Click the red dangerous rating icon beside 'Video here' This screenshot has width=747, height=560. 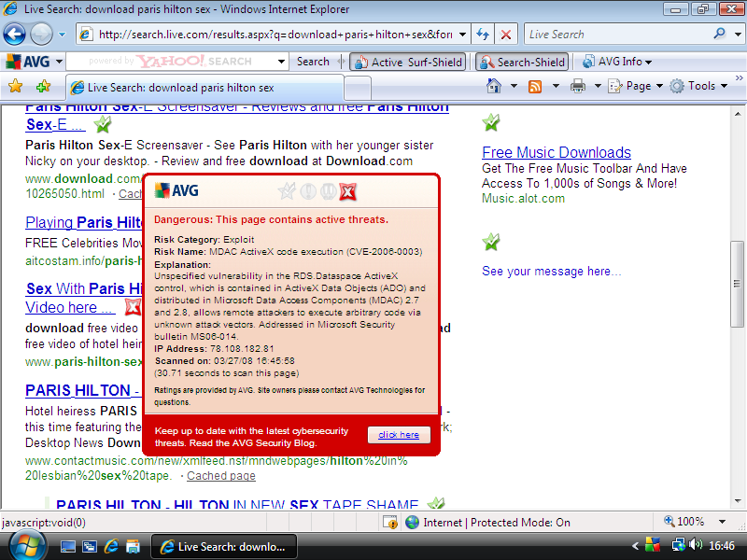tap(133, 307)
